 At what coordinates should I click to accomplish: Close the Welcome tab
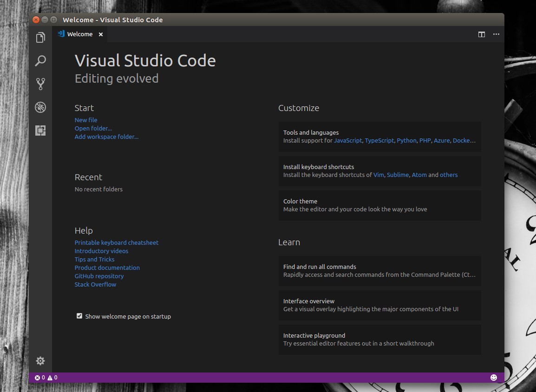(x=100, y=34)
